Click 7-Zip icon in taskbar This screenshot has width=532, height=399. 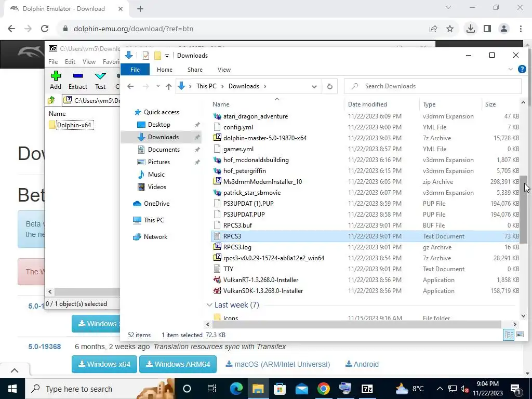(367, 389)
